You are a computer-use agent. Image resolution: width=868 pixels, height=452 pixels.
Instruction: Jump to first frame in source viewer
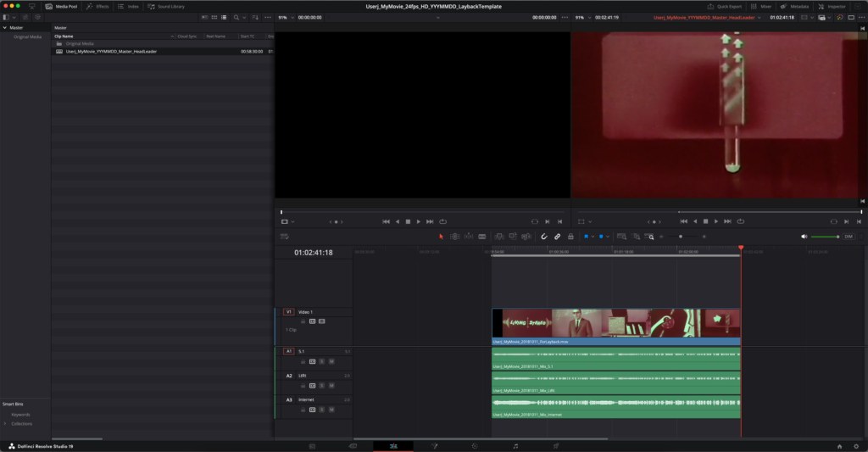point(386,221)
